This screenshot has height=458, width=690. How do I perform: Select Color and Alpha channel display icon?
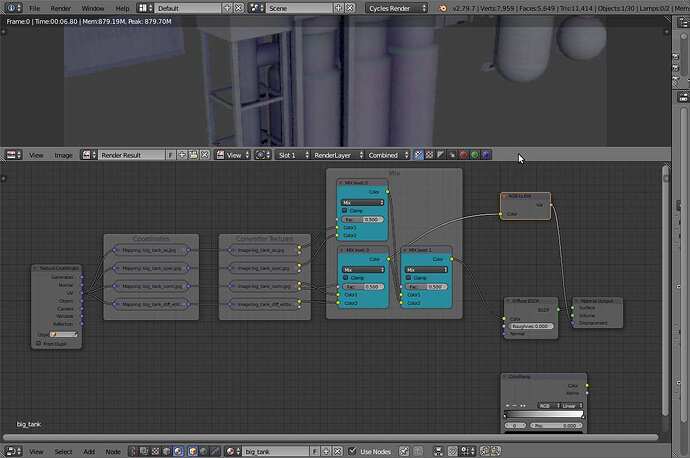(x=418, y=155)
